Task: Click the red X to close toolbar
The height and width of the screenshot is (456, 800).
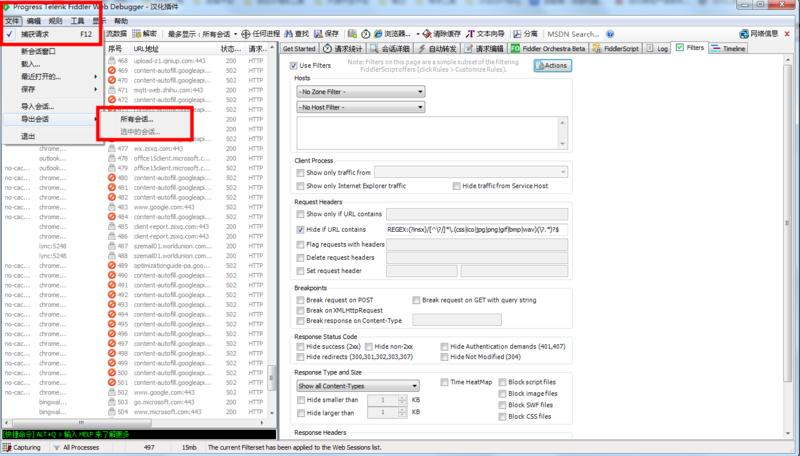Action: [x=787, y=34]
